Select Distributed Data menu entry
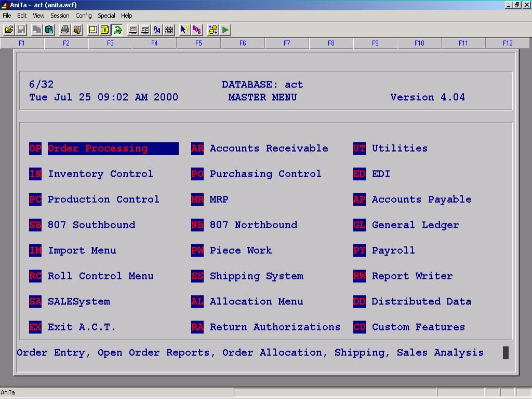 pos(412,302)
